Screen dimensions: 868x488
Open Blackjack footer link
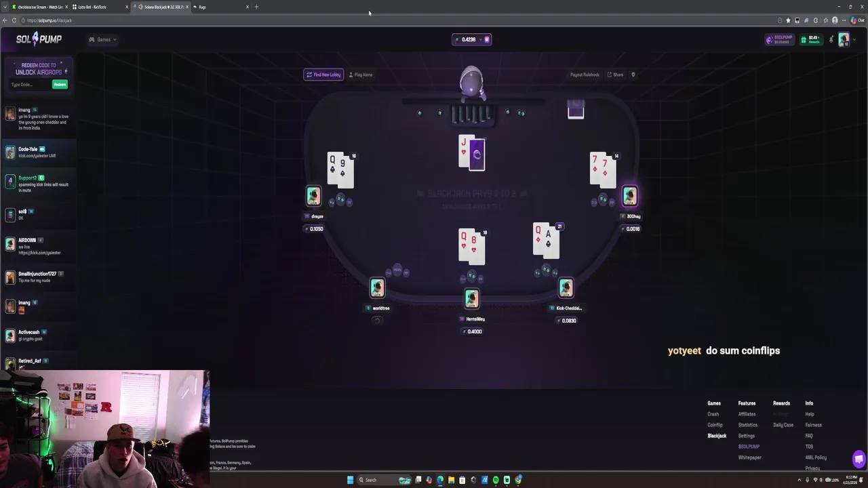pyautogui.click(x=717, y=436)
